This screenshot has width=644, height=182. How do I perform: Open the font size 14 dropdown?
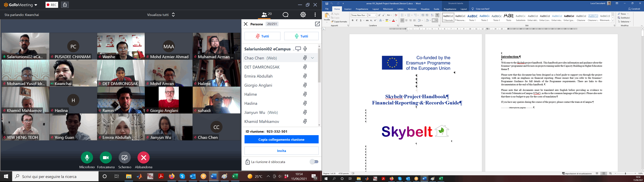click(376, 15)
